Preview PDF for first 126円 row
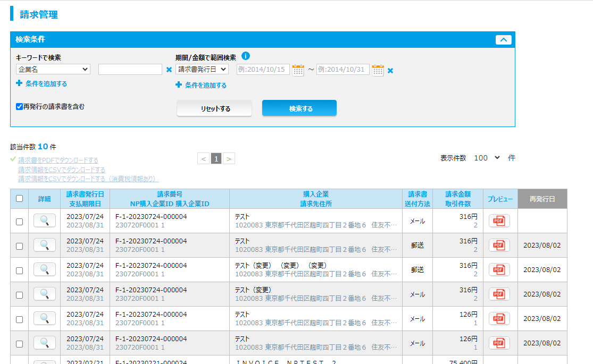The width and height of the screenshot is (593, 364). pyautogui.click(x=499, y=319)
